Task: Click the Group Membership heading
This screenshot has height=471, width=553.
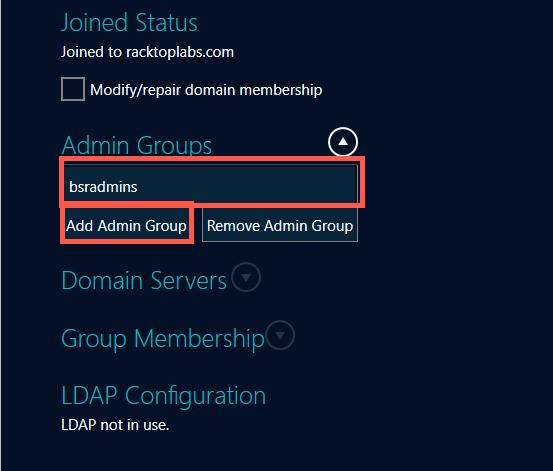Action: pos(163,339)
